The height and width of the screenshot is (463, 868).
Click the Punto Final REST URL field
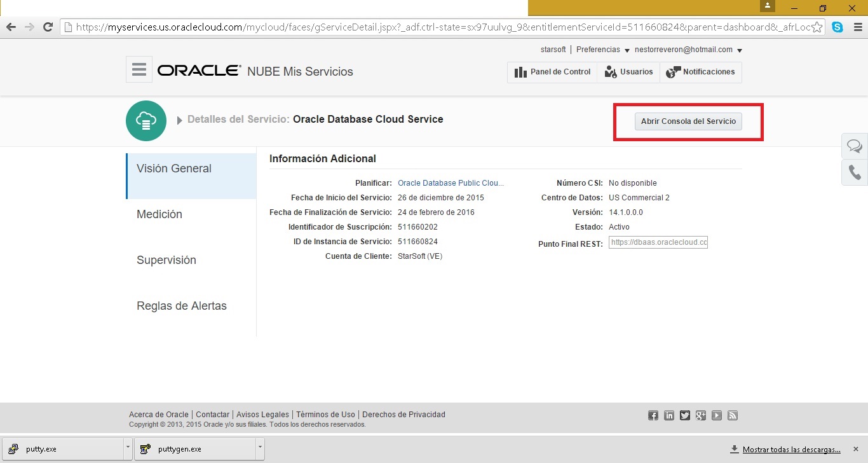click(658, 242)
